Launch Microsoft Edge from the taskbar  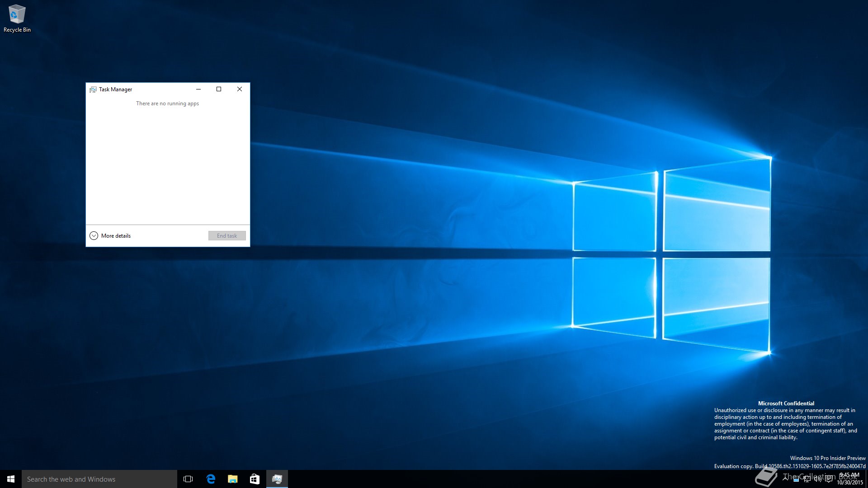tap(211, 479)
